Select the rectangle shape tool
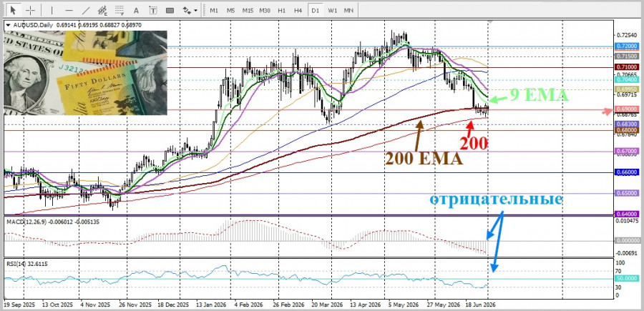The height and width of the screenshot is (311, 644). click(170, 10)
